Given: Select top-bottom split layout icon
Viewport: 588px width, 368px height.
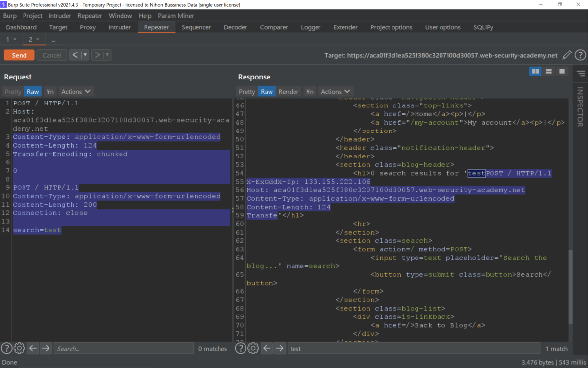Looking at the screenshot, I should [x=549, y=72].
